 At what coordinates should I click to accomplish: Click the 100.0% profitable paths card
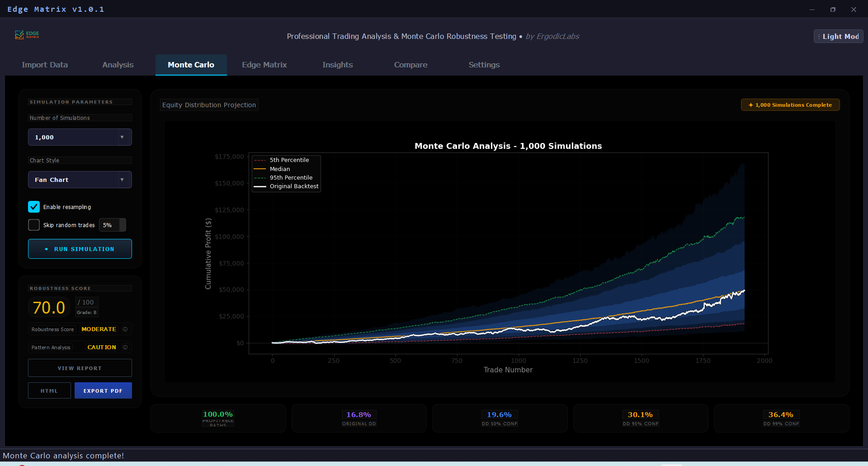(x=218, y=418)
